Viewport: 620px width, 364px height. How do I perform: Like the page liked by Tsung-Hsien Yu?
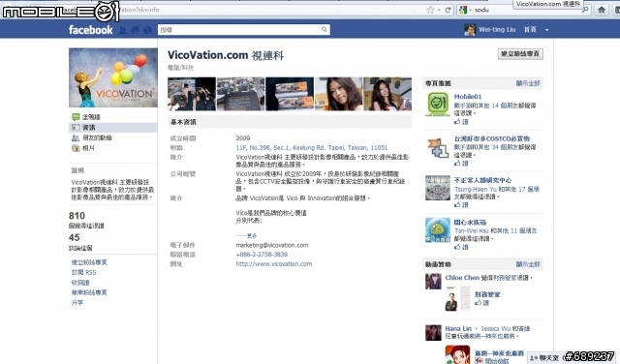point(461,205)
